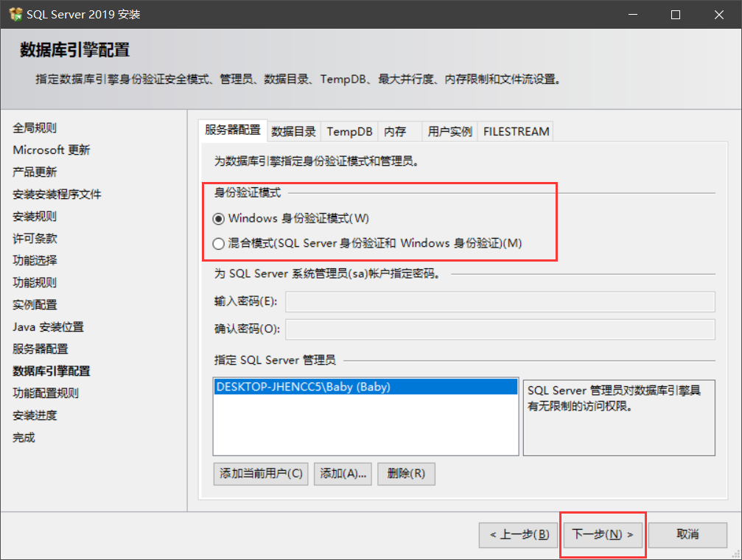
Task: Click the 确认密码 confirm password field
Action: pos(500,329)
